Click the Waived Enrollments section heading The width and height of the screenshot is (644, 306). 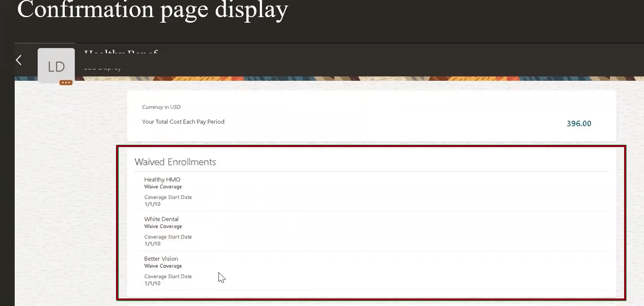[x=175, y=162]
